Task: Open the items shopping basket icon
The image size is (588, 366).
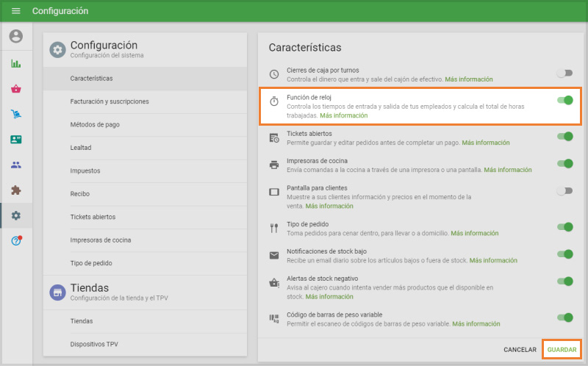Action: (15, 89)
